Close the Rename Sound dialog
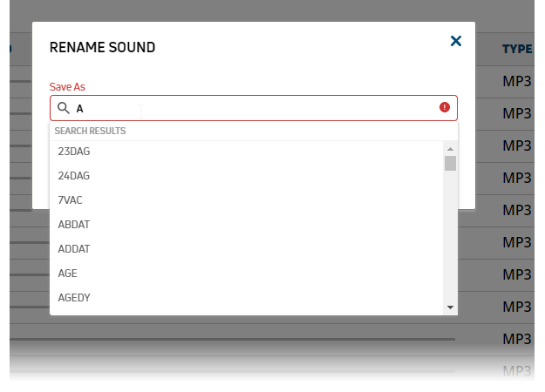Screen dimensions: 545x392 (455, 41)
